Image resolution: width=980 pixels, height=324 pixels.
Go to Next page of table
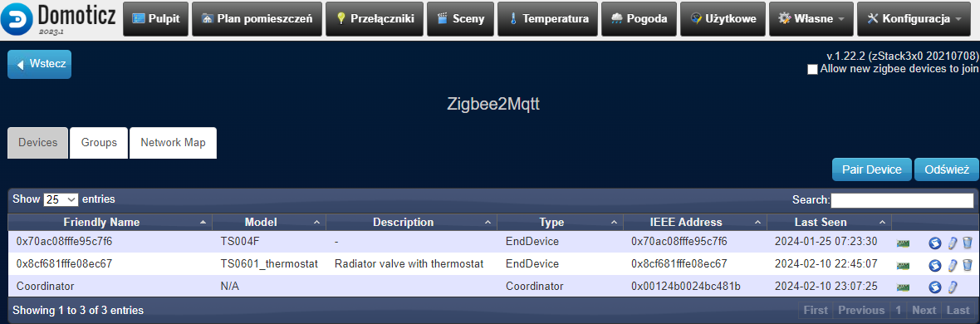924,310
